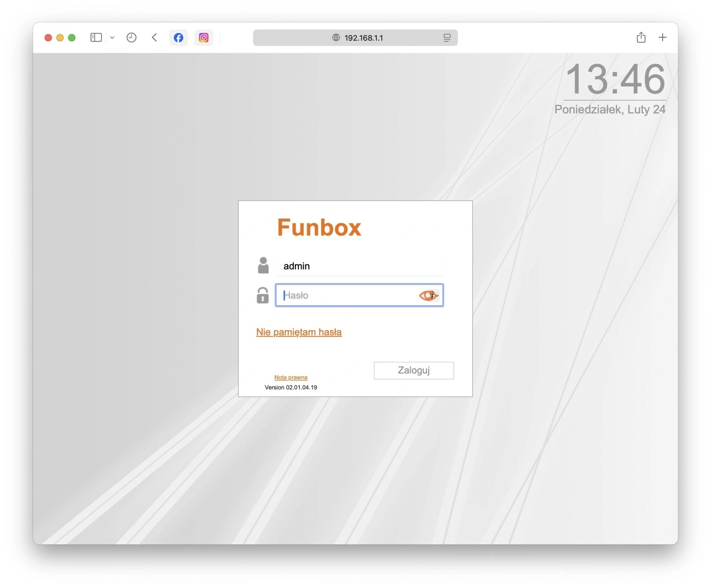The image size is (711, 588).
Task: Open the Share menu
Action: tap(641, 37)
